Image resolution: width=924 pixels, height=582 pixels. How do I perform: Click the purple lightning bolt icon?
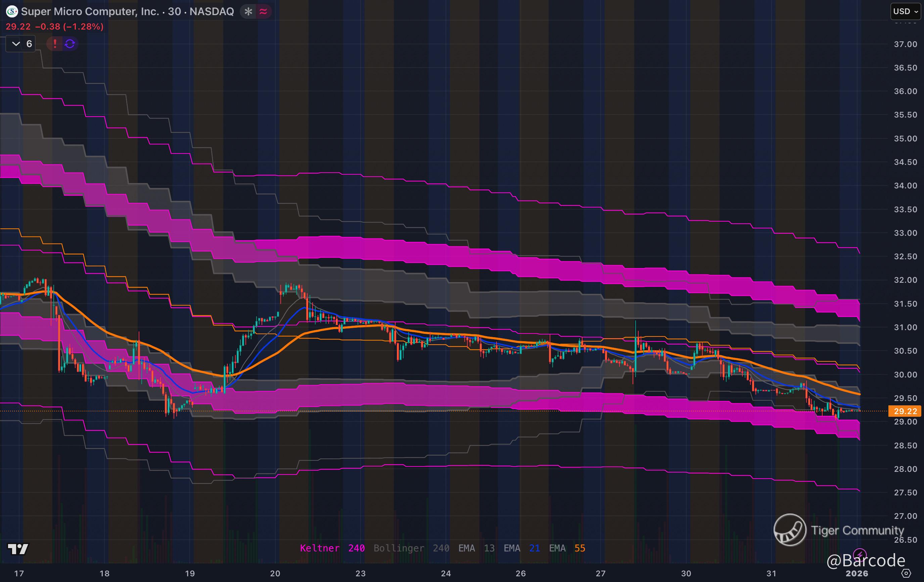click(x=860, y=554)
